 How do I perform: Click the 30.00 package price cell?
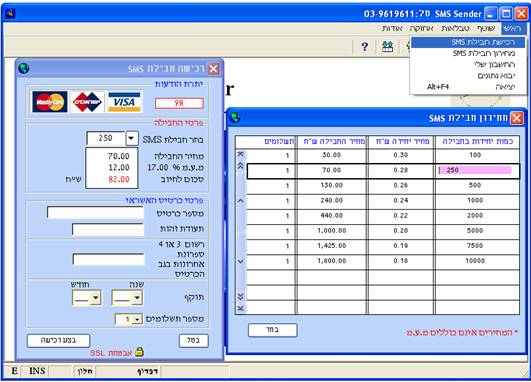pos(332,155)
